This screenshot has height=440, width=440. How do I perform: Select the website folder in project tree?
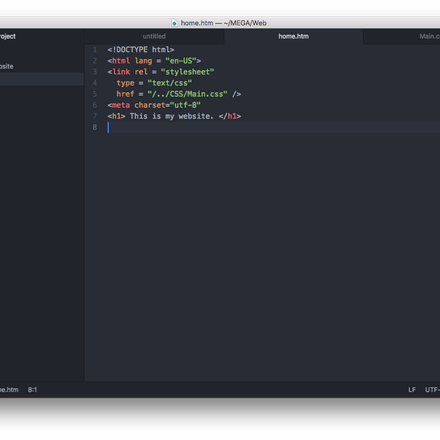coord(7,66)
